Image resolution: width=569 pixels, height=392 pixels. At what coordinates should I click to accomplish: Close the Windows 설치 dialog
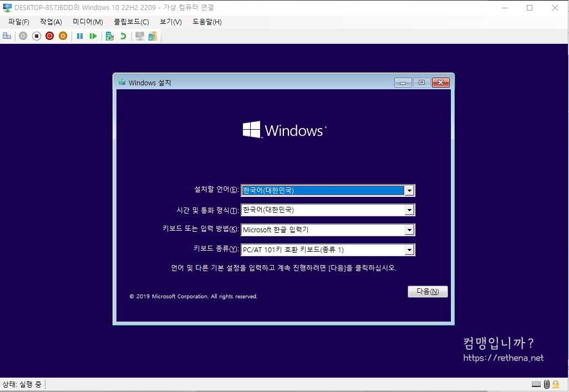(x=440, y=83)
